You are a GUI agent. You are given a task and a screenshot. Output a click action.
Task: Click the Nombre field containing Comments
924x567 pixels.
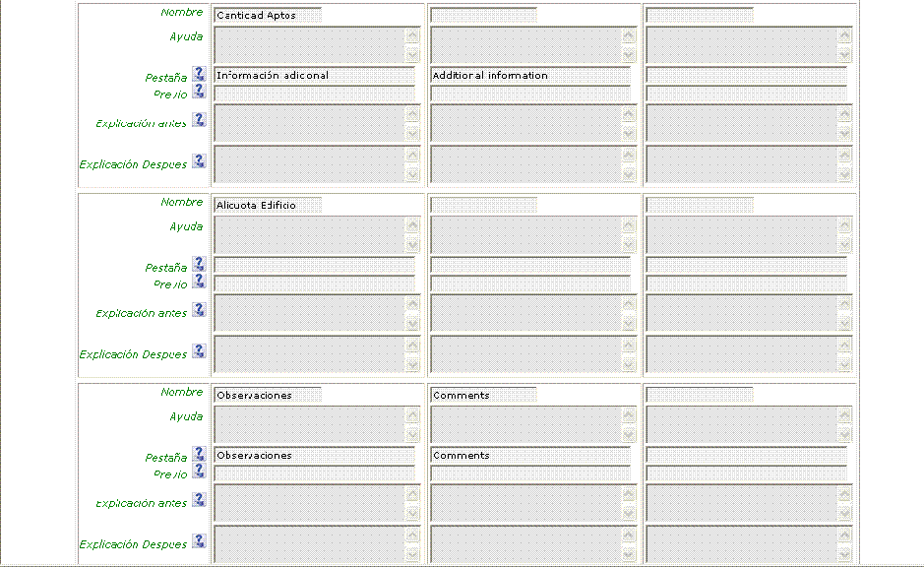[483, 396]
